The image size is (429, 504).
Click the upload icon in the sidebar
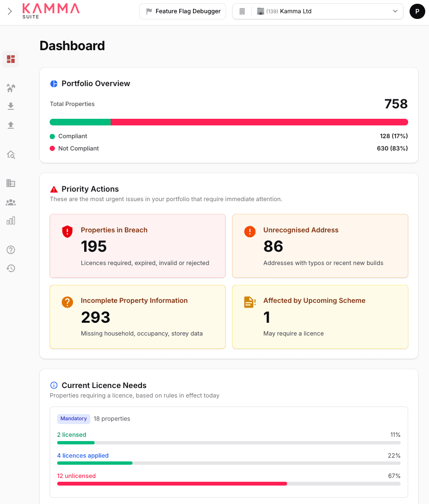[x=10, y=125]
